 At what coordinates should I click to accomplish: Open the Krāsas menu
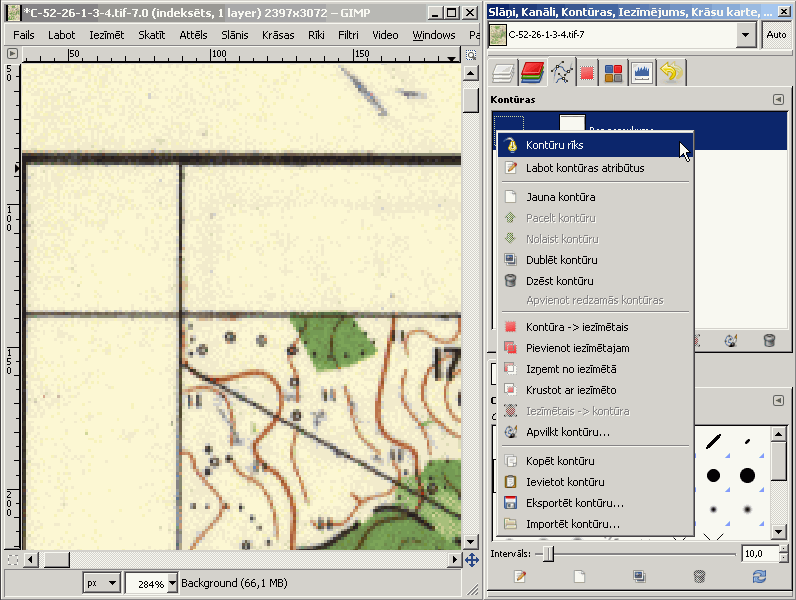point(278,35)
